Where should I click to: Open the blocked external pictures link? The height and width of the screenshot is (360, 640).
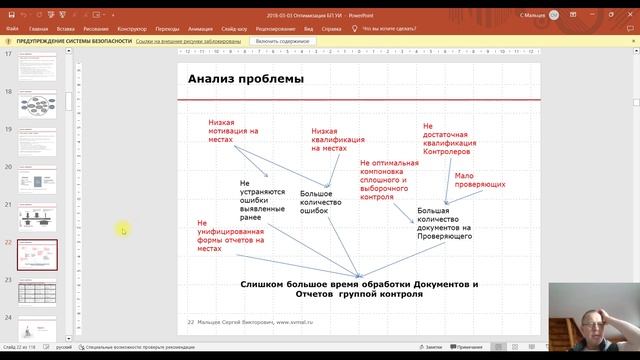click(188, 41)
